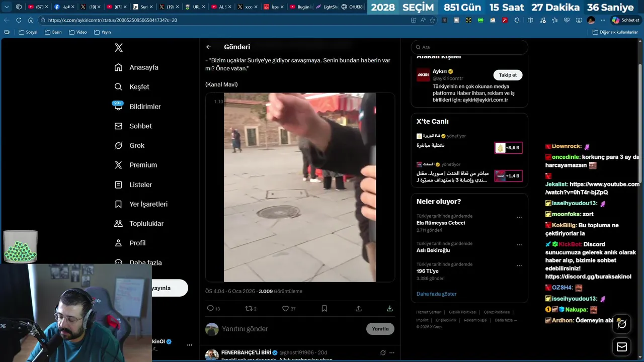Open the floating messages envelope button
This screenshot has height=362, width=644.
coord(622,347)
